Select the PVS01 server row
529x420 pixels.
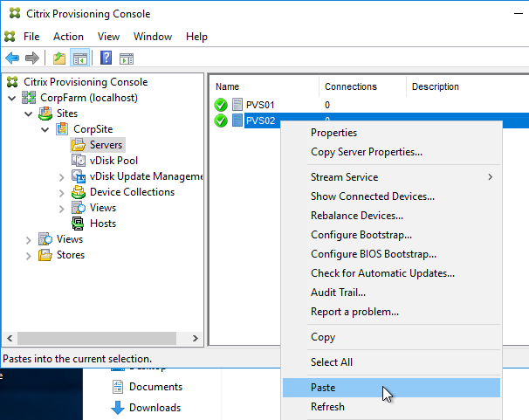(369, 105)
